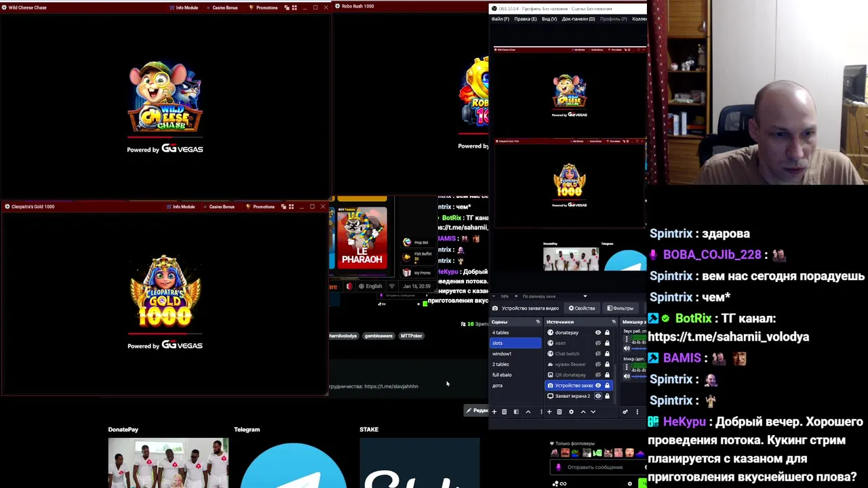Open scene filters icon under Сцены list
This screenshot has width=868, height=488.
516,412
